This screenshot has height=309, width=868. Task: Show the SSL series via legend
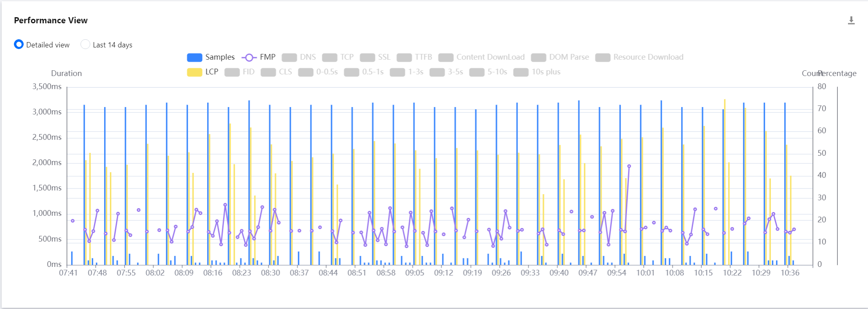tap(375, 57)
